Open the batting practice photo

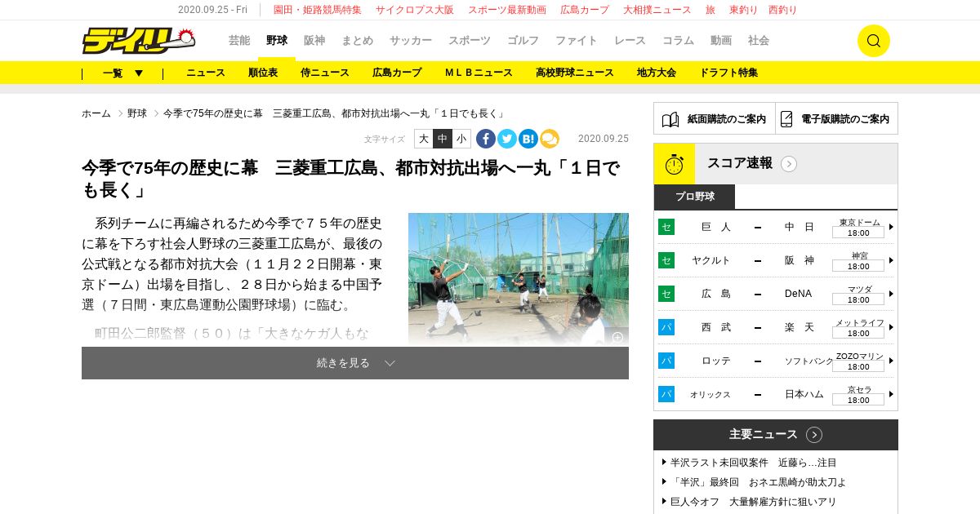tap(519, 279)
